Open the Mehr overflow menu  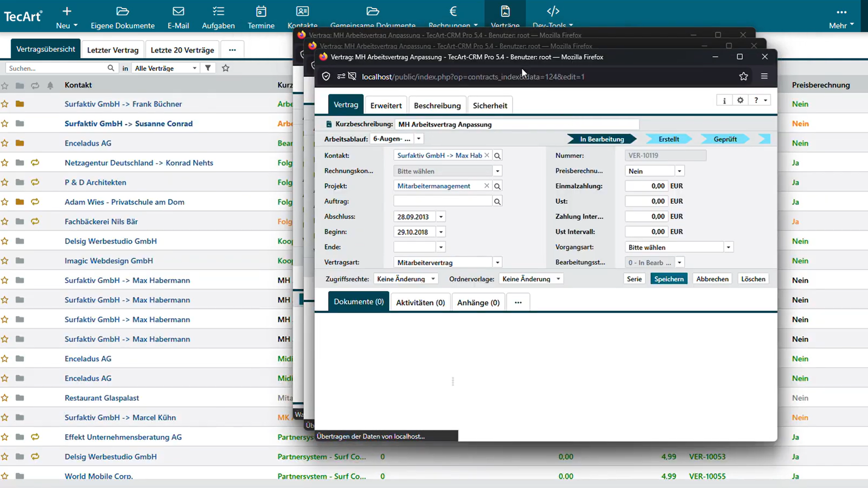[841, 18]
